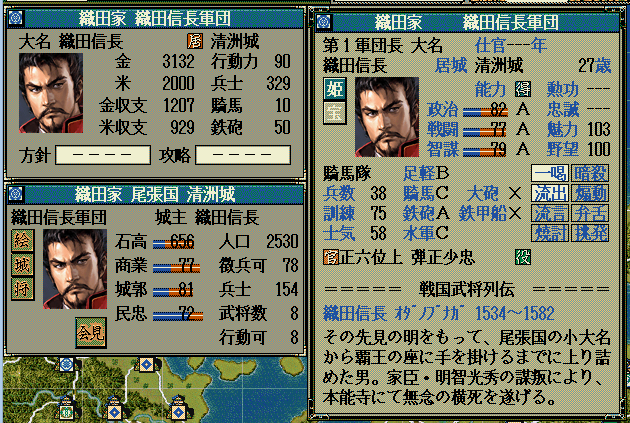Click the 居 residence icon near 清洲城
Image resolution: width=630 pixels, height=423 pixels.
(195, 41)
